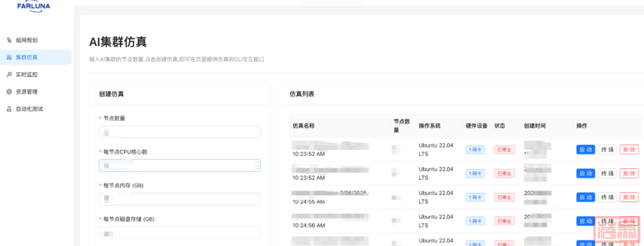
Task: Select the 每节点磁盘存储 (GB) input box
Action: pyautogui.click(x=179, y=233)
